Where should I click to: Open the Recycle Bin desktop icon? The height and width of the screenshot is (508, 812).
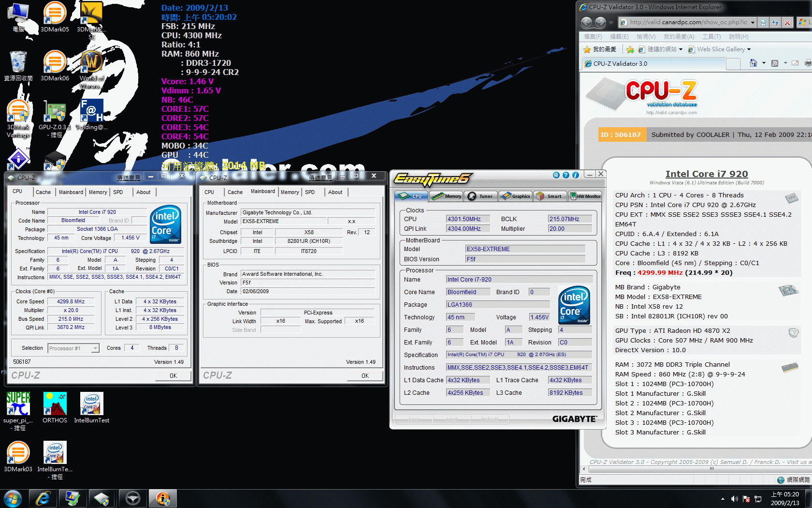18,65
